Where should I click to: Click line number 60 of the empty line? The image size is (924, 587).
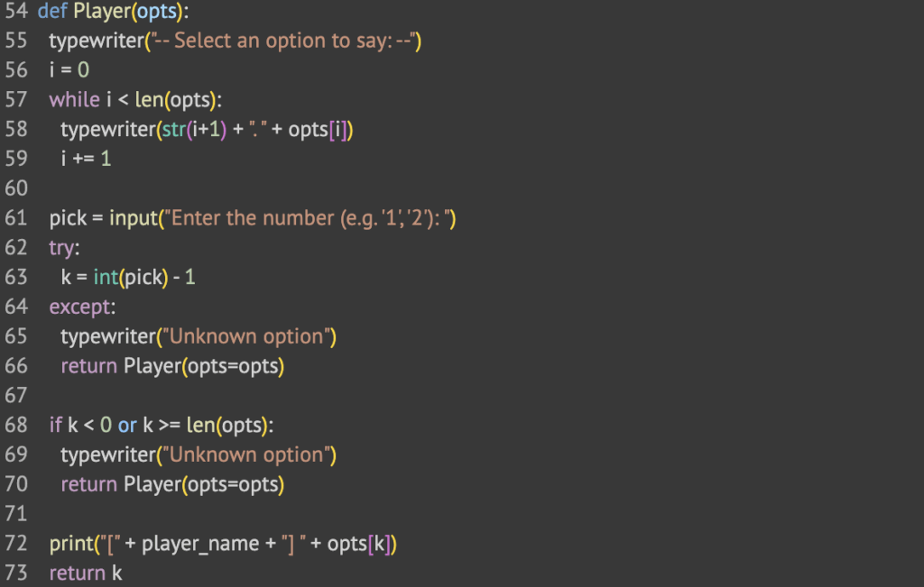[15, 188]
